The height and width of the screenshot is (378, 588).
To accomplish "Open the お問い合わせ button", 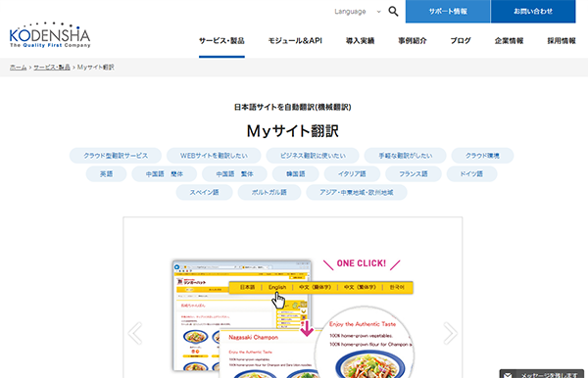I will tap(533, 11).
